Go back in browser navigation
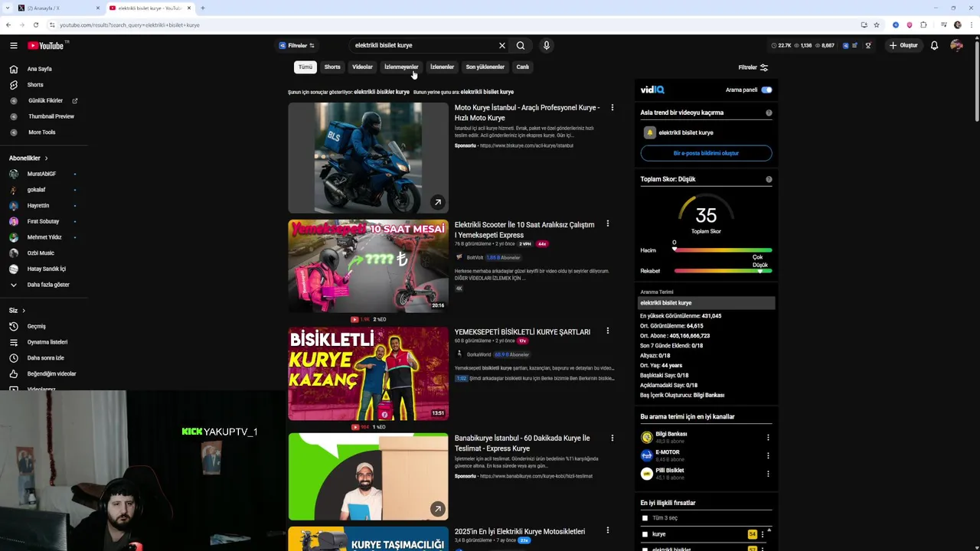The width and height of the screenshot is (980, 551). (x=8, y=24)
